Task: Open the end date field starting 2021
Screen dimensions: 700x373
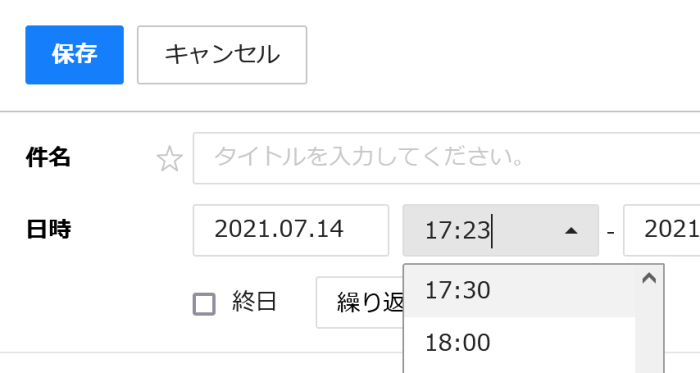Action: (662, 230)
